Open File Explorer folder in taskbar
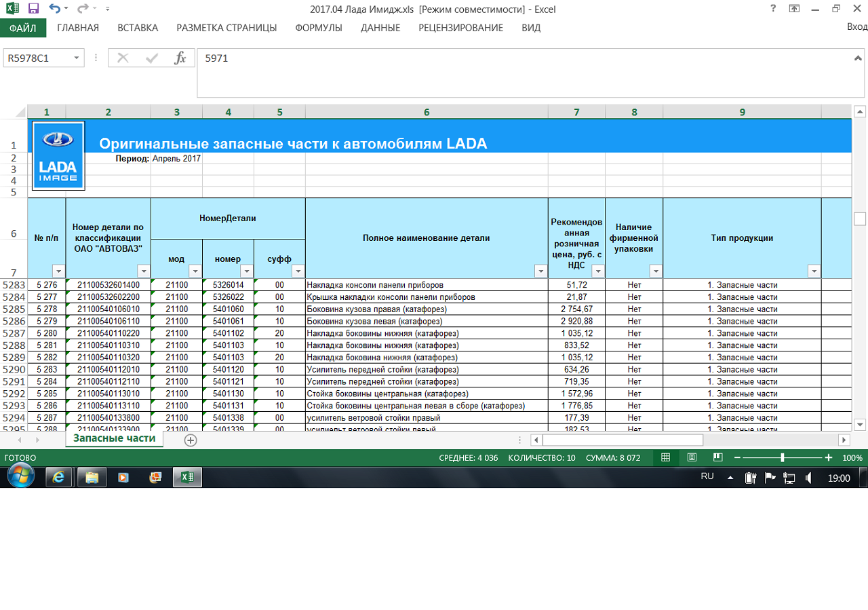Screen dimensions: 868x610 pos(92,478)
